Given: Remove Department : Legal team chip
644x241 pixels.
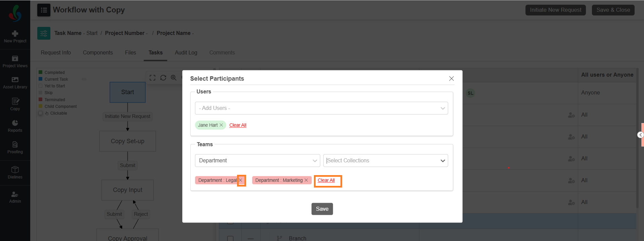Looking at the screenshot, I should coord(241,180).
